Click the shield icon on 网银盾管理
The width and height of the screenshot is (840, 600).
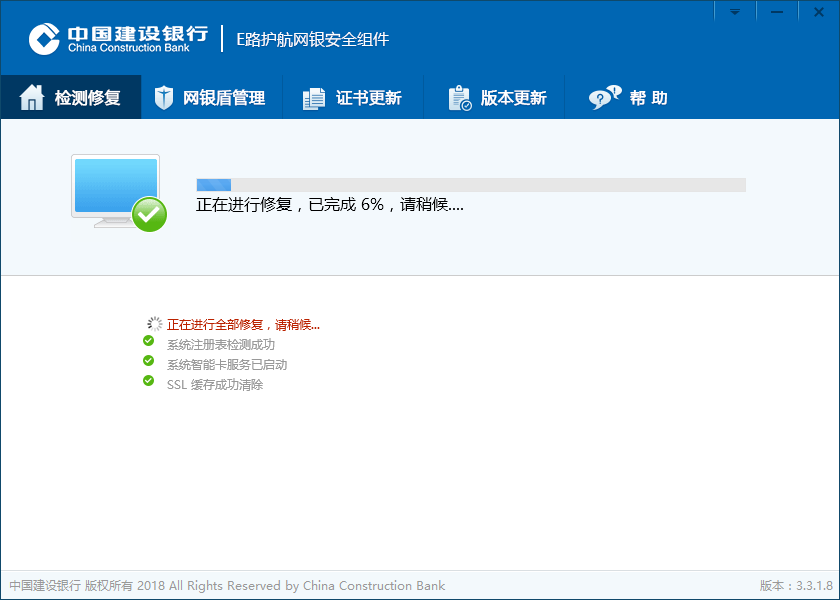(163, 97)
